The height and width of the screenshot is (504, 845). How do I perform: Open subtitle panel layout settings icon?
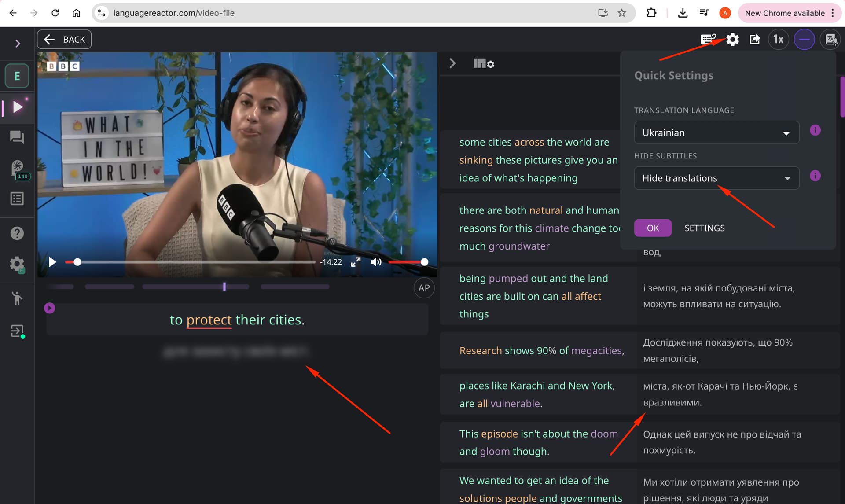coord(484,64)
